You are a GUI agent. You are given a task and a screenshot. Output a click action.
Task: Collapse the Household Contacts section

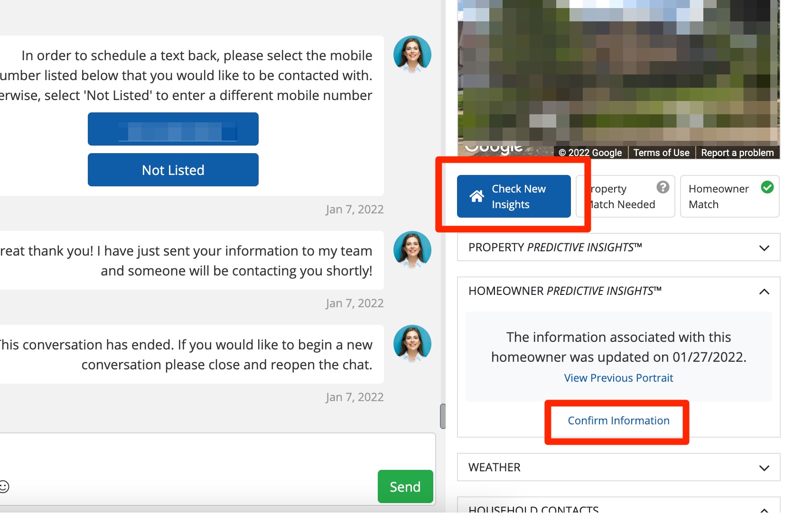764,510
